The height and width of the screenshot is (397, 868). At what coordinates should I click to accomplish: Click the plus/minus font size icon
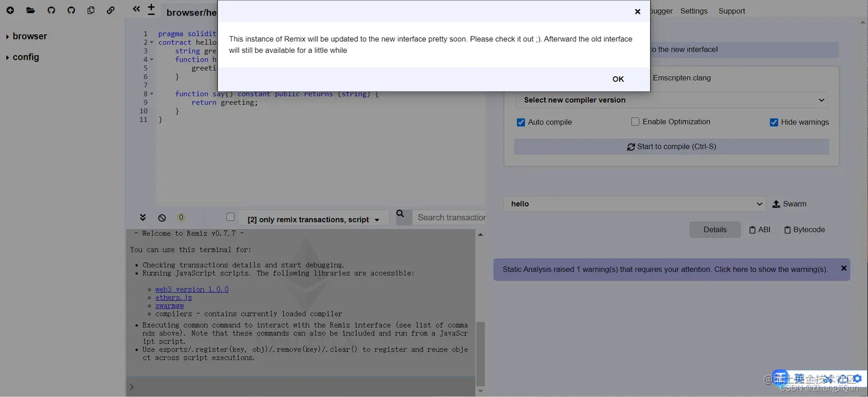151,9
